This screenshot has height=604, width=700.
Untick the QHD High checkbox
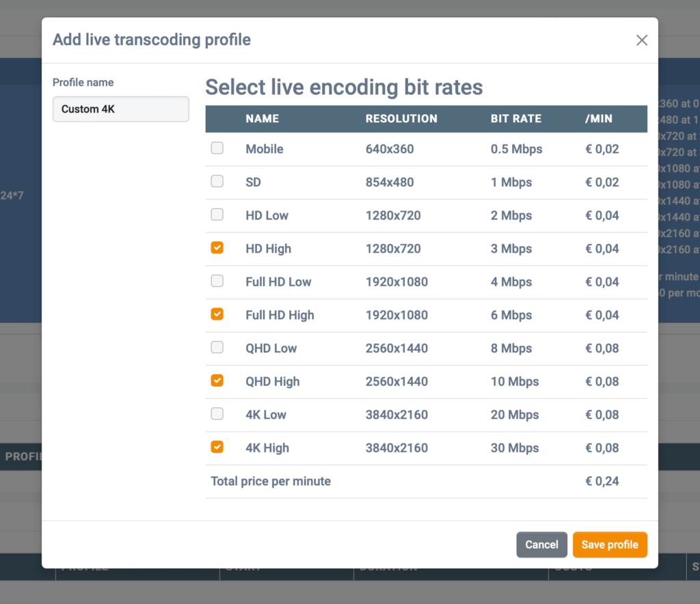[x=217, y=381]
